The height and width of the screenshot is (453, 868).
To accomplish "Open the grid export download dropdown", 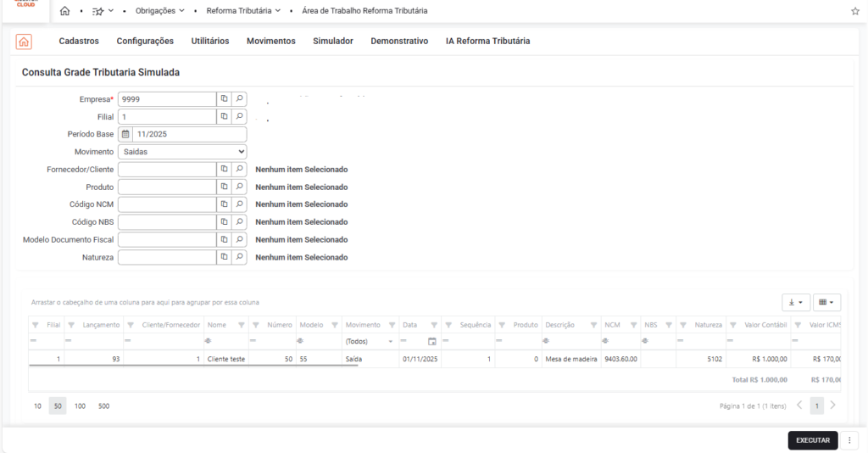I will tap(795, 302).
